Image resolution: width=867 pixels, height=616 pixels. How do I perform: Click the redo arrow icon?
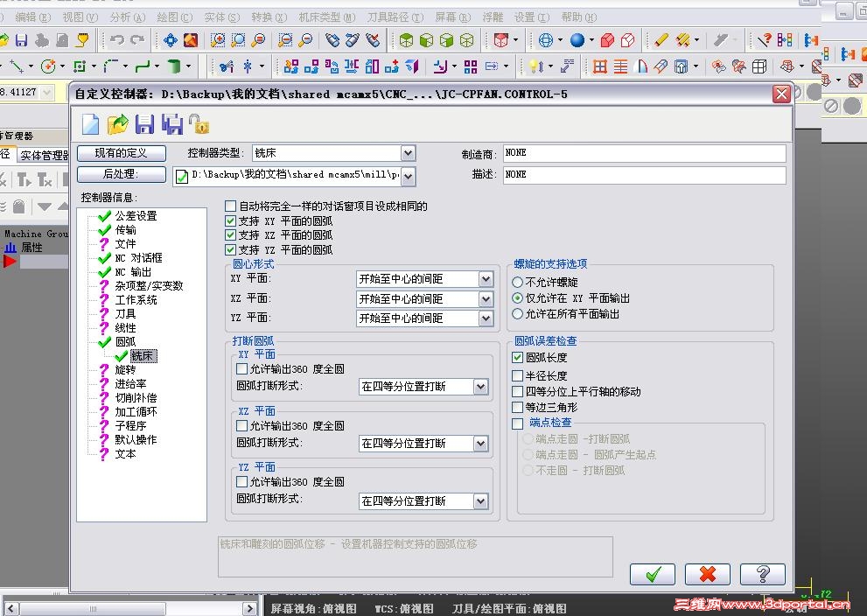137,40
